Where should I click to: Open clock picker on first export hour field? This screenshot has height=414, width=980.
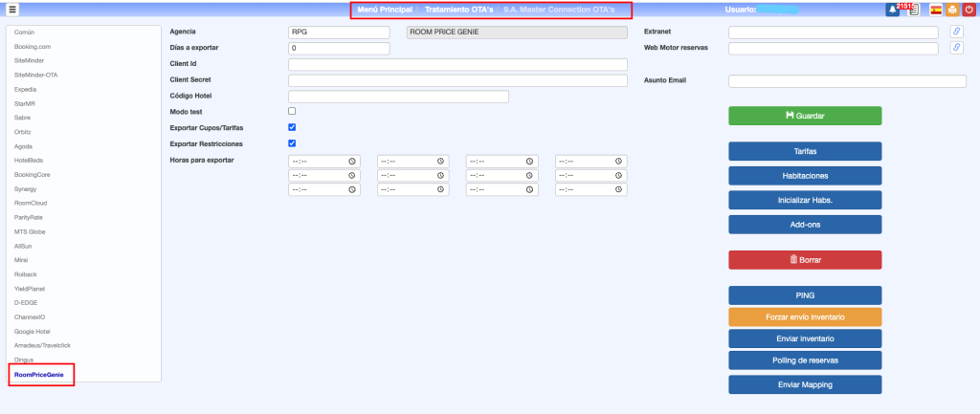pos(352,161)
